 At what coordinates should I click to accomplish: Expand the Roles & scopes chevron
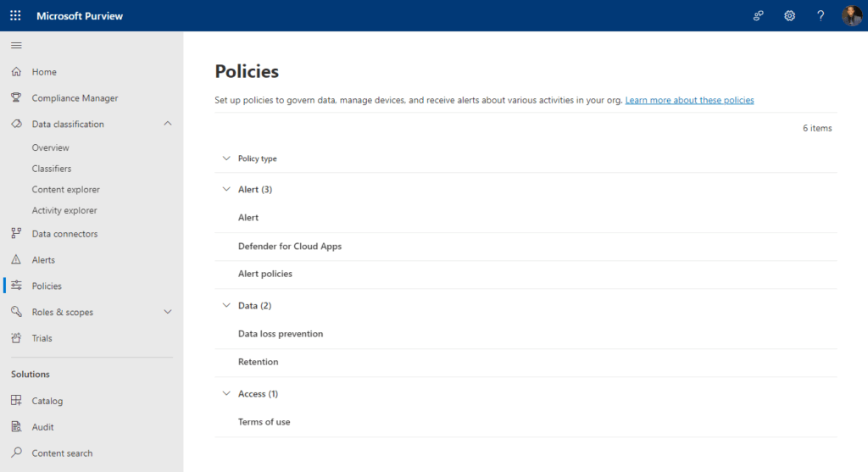(x=168, y=312)
